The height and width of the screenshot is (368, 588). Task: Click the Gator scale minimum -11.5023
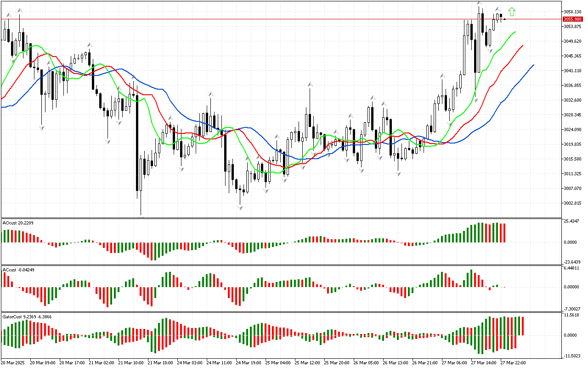572,356
